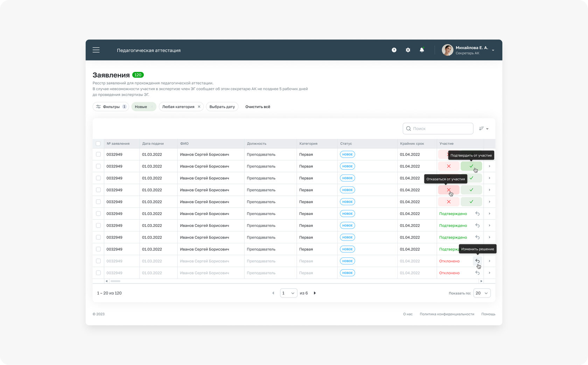Screen dimensions: 588x365
Task: Select the Новые filter chip
Action: 144,107
